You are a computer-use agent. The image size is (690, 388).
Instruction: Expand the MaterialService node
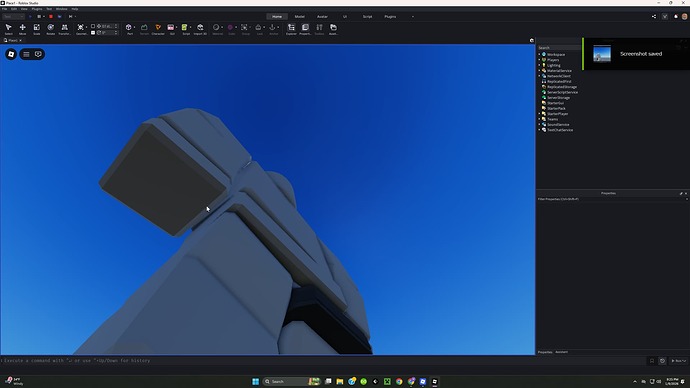tap(540, 70)
